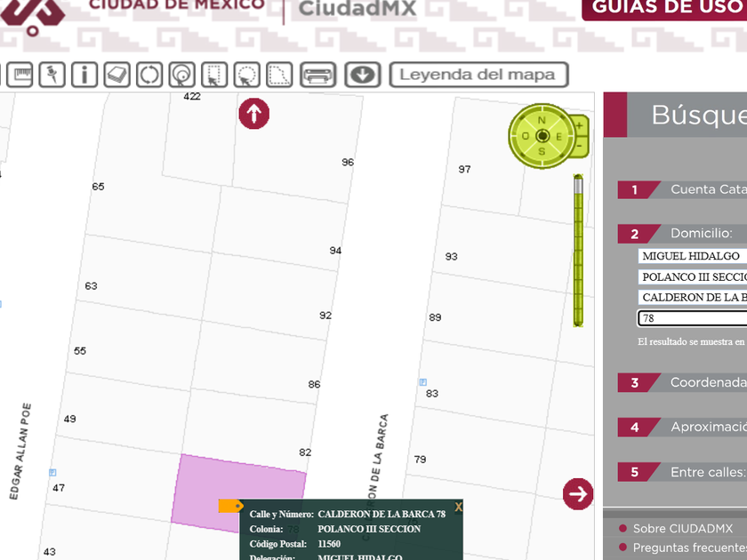The height and width of the screenshot is (560, 747).
Task: Click lot number 63 on the map
Action: [x=91, y=286]
